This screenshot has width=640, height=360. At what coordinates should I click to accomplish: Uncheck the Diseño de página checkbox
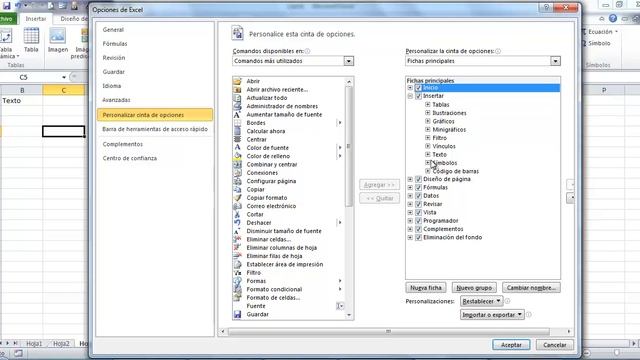[418, 179]
